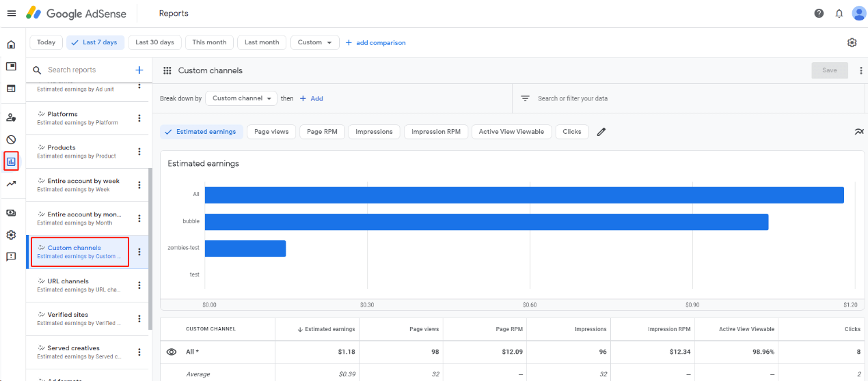The height and width of the screenshot is (381, 868).
Task: Go to Home in left sidebar
Action: tap(11, 44)
